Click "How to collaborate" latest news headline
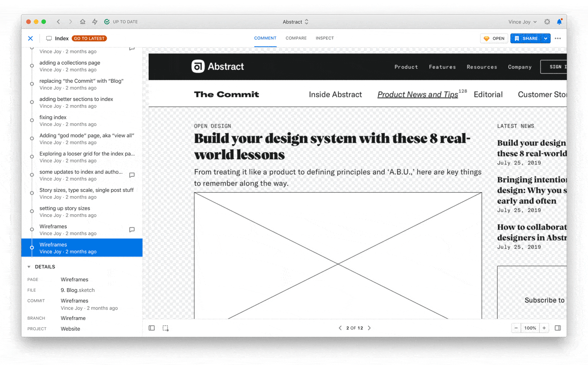This screenshot has height=365, width=588. tap(532, 232)
